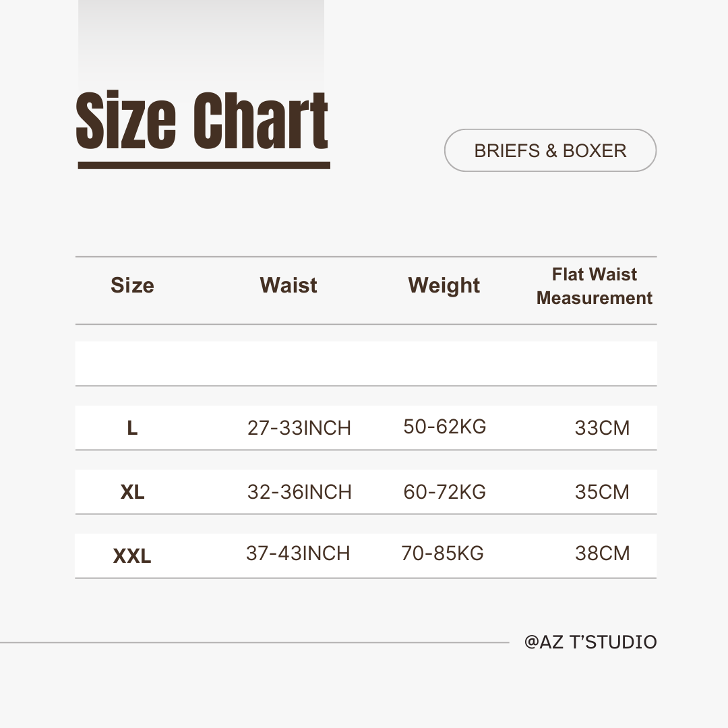
Task: Select the Size column header
Action: coord(132,285)
